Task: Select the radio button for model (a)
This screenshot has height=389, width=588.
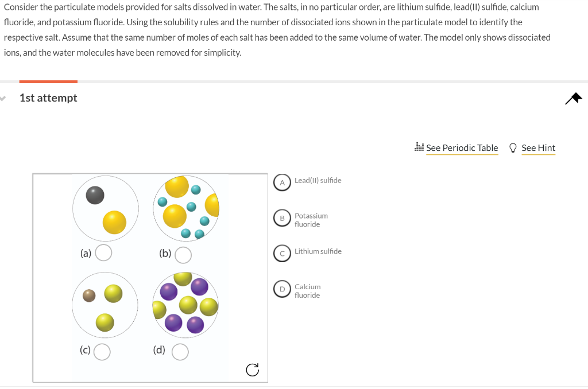Action: coord(103,251)
